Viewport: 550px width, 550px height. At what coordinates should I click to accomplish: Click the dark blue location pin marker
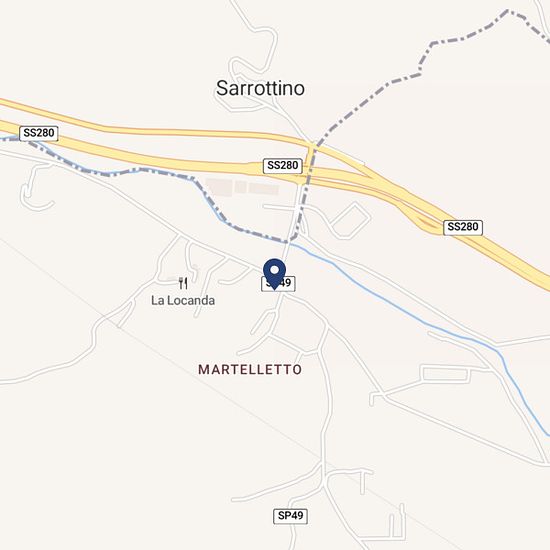274,274
